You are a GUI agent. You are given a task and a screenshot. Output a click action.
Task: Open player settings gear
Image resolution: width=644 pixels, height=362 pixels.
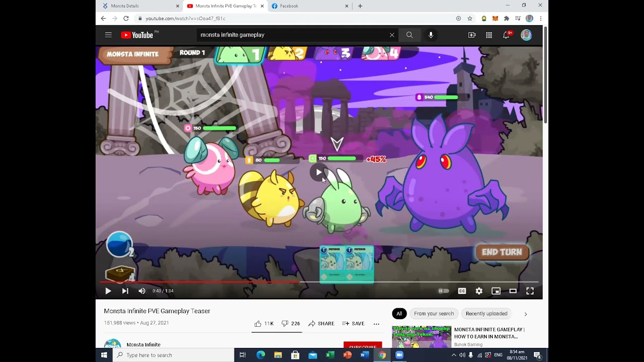tap(479, 291)
